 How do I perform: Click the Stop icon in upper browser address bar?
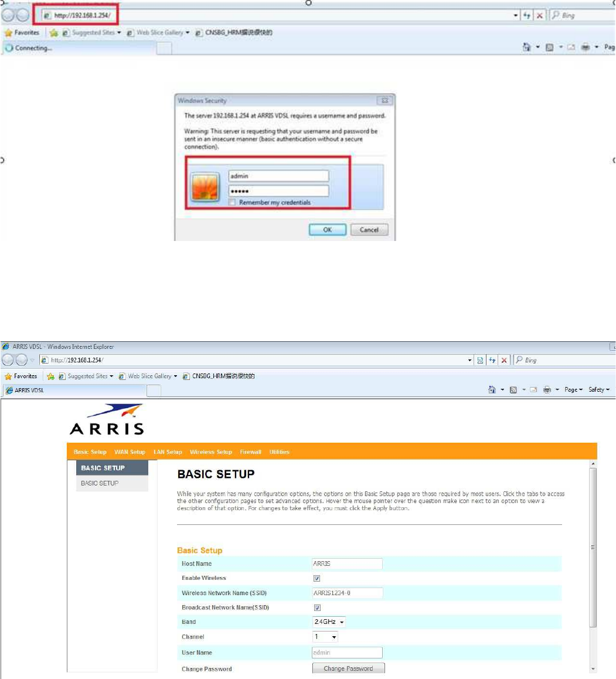[539, 16]
